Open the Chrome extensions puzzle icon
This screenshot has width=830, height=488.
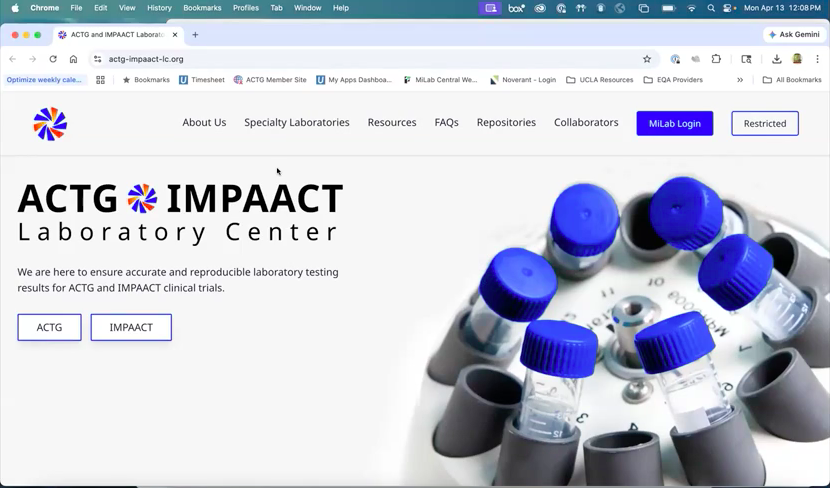(x=716, y=59)
